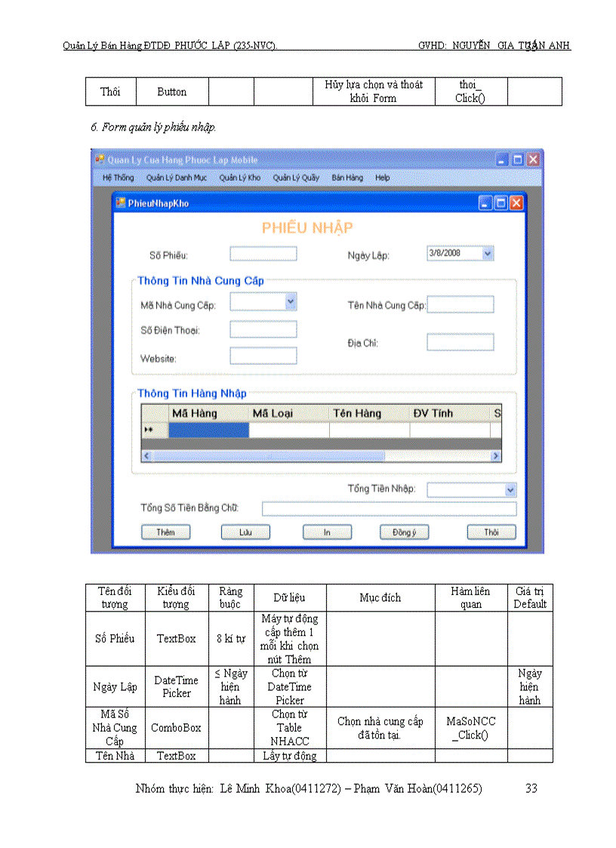Screen dimensions: 616x848
Task: Click the PhieuNhapKho window icon
Action: click(x=120, y=202)
